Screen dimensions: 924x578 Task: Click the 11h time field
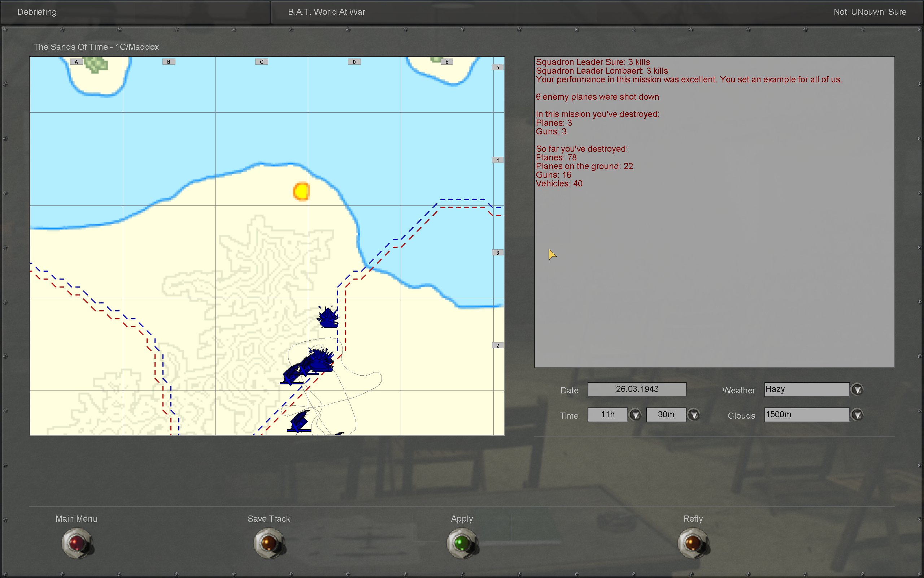pos(607,414)
